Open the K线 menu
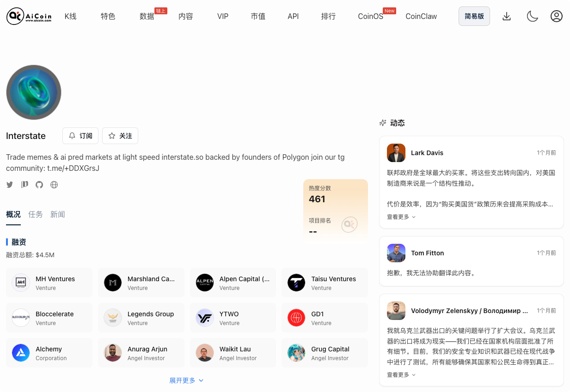Screen dimensions: 570x392 [x=70, y=16]
